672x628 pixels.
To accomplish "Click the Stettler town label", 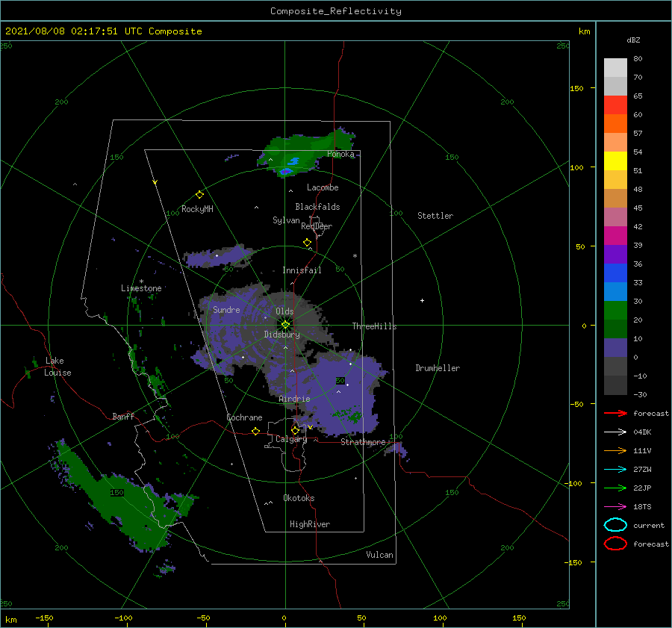I will [435, 216].
